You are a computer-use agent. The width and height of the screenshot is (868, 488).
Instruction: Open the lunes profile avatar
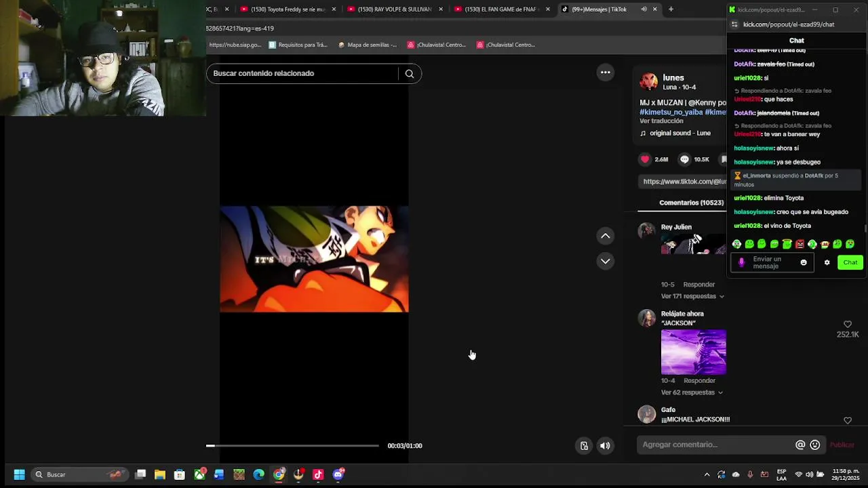649,81
